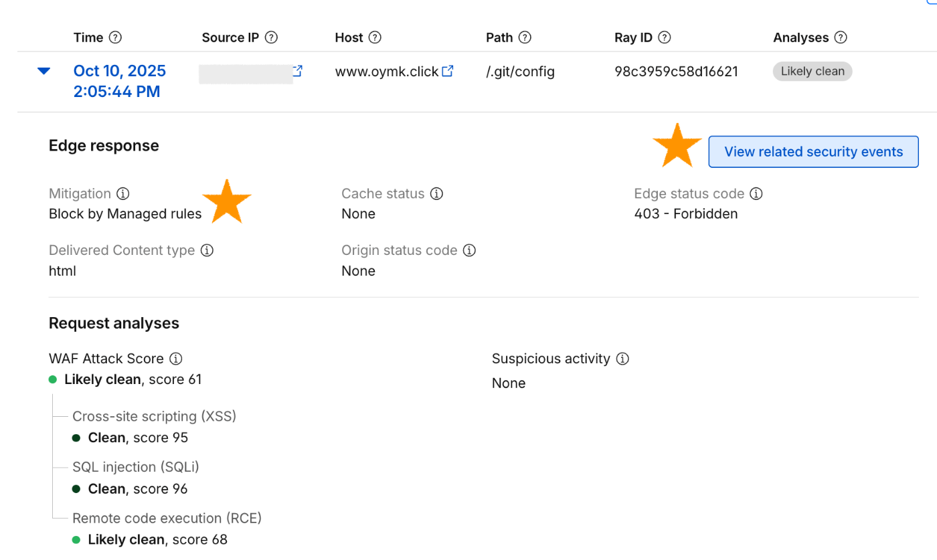Click info icon beside Delivered Content type
937x560 pixels.
point(207,251)
